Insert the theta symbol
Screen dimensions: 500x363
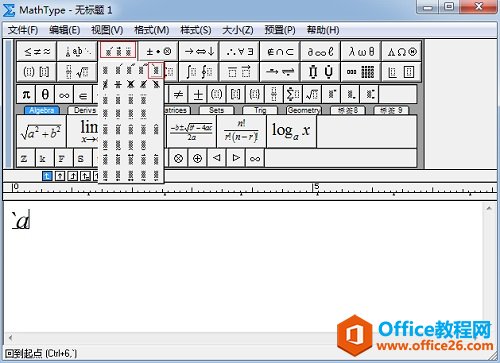coord(45,95)
